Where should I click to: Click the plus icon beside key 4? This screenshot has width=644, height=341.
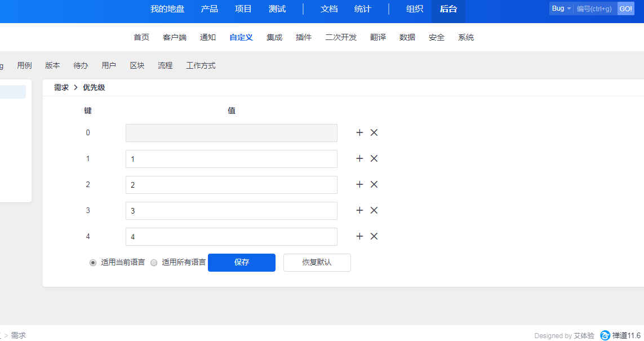(x=359, y=236)
